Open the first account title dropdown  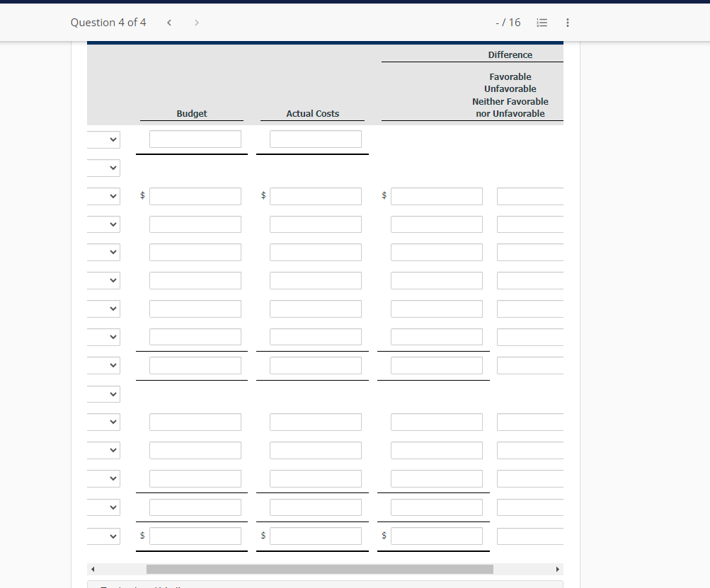[x=103, y=139]
